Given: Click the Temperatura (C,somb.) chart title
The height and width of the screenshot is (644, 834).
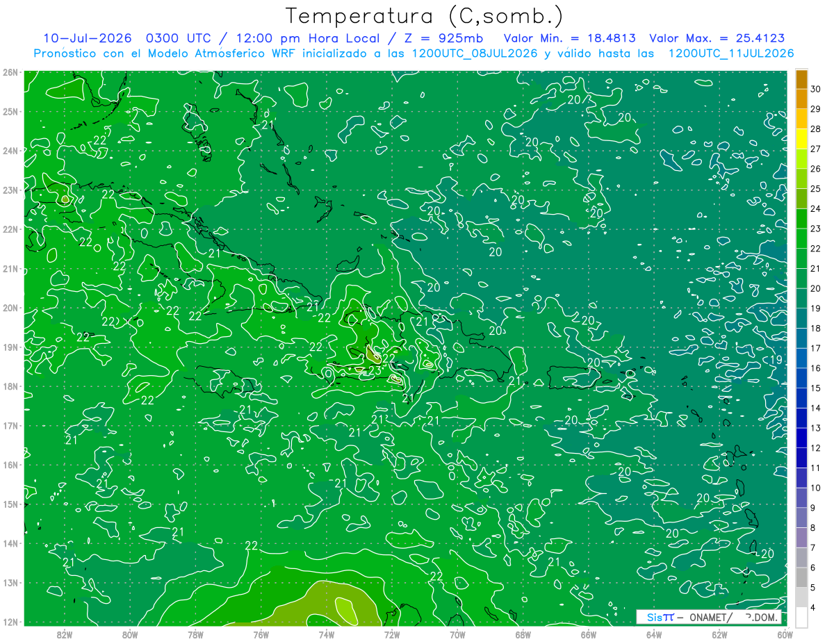Looking at the screenshot, I should click(424, 16).
